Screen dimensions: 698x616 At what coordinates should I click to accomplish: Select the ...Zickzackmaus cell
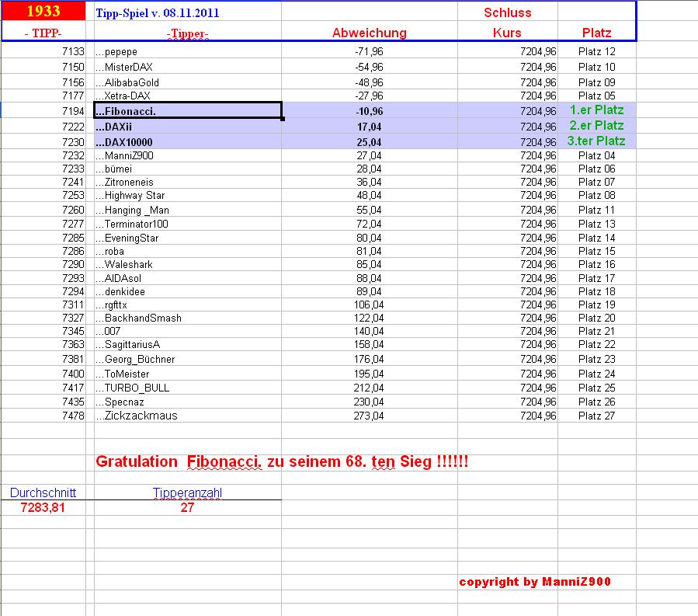click(x=187, y=416)
